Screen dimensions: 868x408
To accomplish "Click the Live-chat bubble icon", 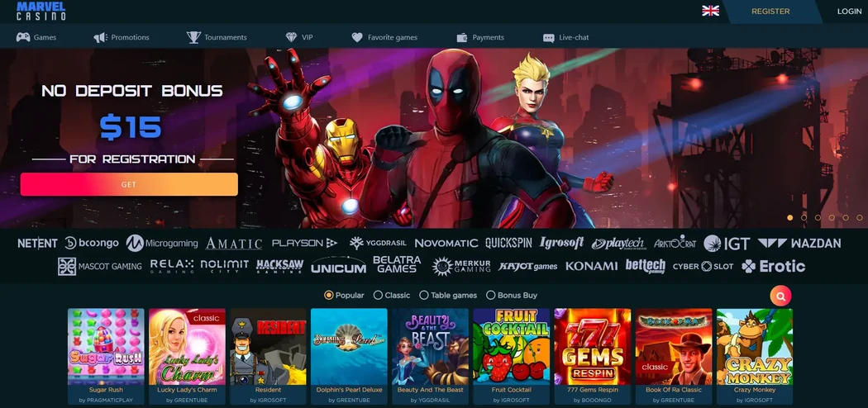I will pos(549,38).
